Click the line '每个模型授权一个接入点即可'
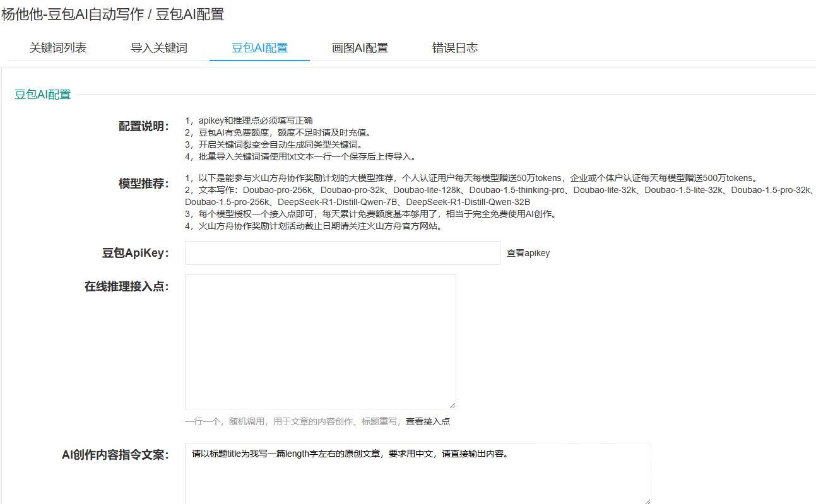This screenshot has height=504, width=816. [x=370, y=214]
